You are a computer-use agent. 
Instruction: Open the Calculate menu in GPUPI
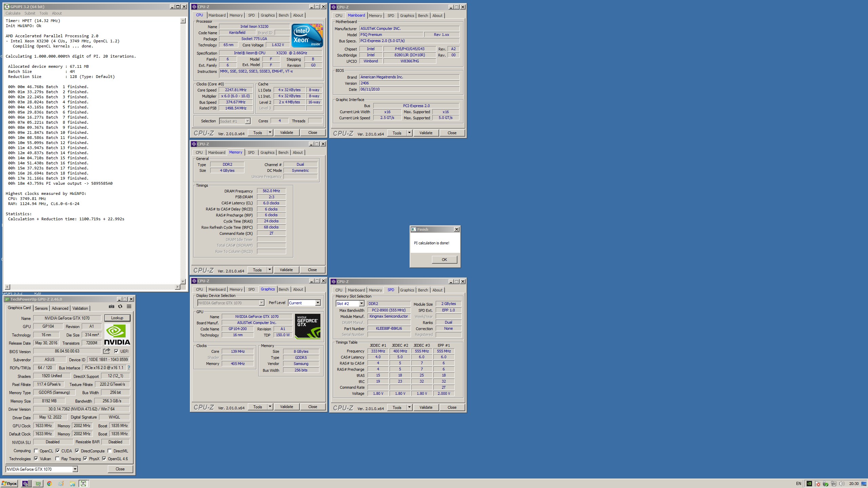[13, 13]
